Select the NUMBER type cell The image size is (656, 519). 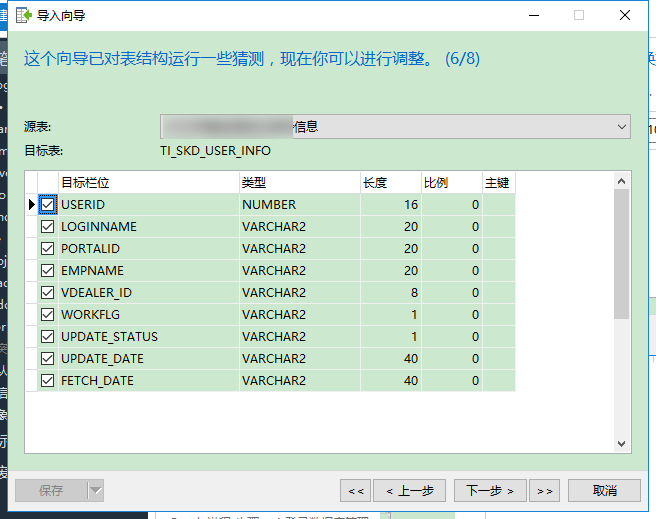click(x=300, y=205)
